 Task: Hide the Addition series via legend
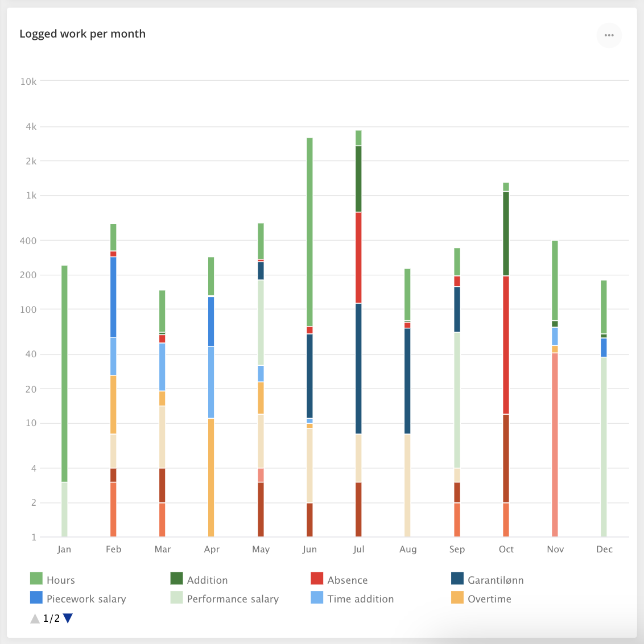(207, 580)
